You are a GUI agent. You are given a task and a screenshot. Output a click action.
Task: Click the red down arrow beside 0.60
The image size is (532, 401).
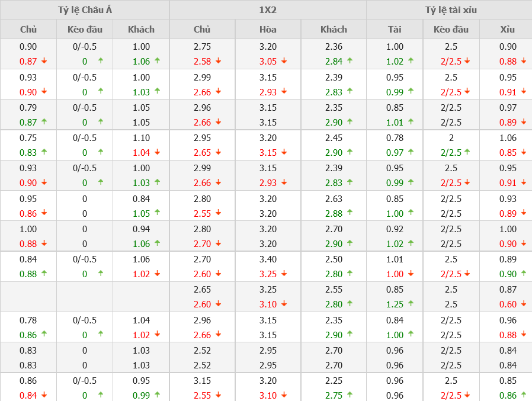(x=524, y=304)
